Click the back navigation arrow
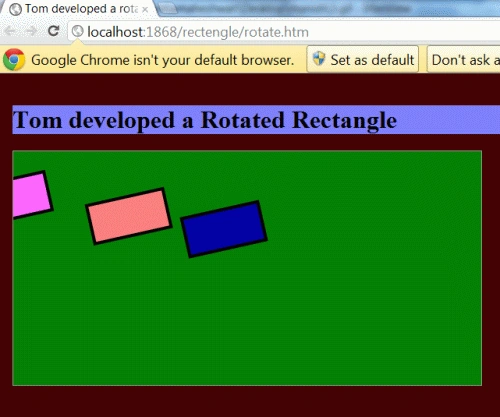Image resolution: width=500 pixels, height=417 pixels. [10, 31]
